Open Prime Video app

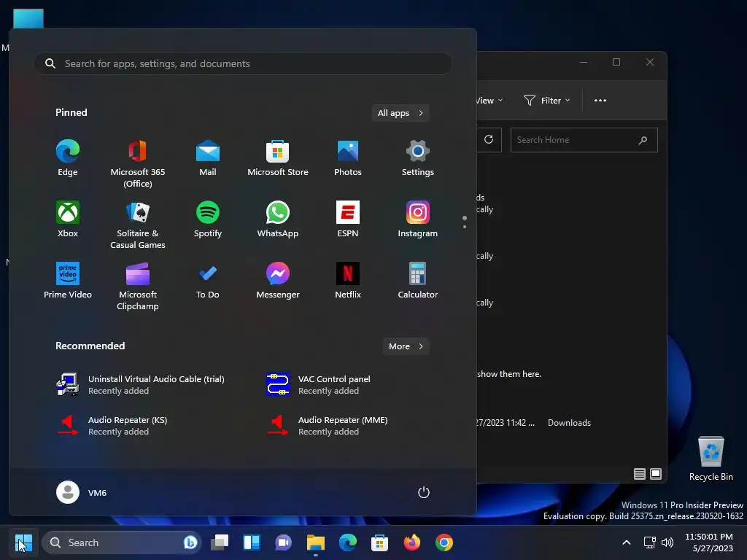pyautogui.click(x=68, y=281)
